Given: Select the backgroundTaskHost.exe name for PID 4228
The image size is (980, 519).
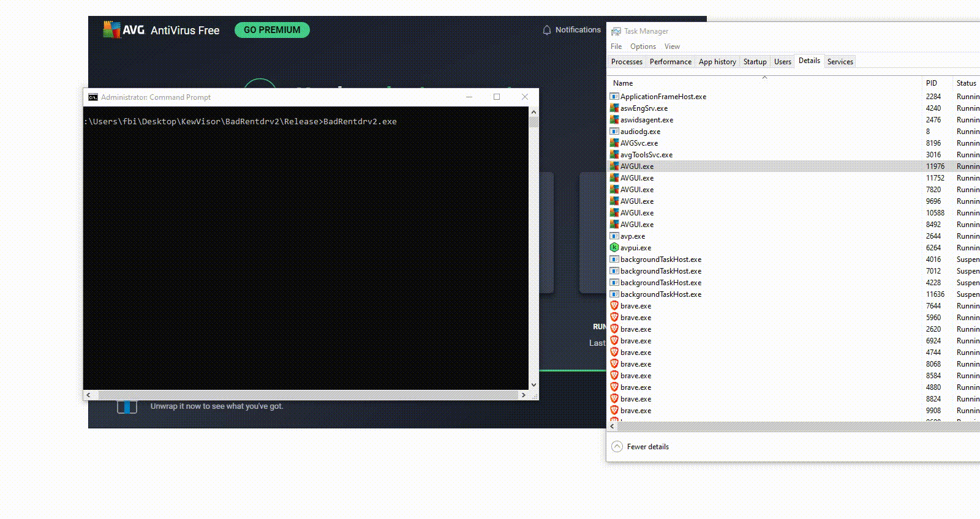Looking at the screenshot, I should point(661,283).
